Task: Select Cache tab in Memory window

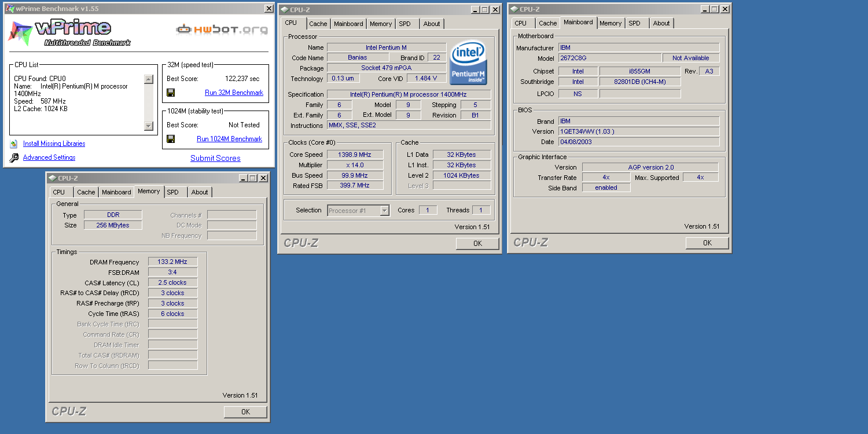Action: pos(86,192)
